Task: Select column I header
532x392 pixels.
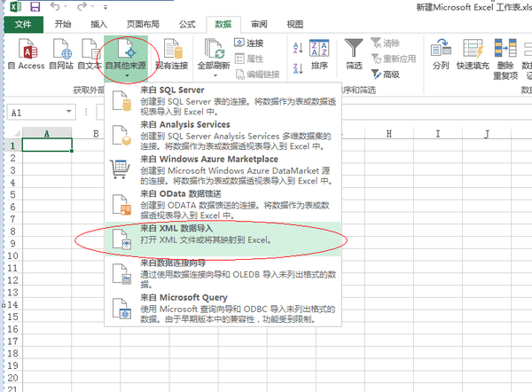Action: [x=438, y=133]
